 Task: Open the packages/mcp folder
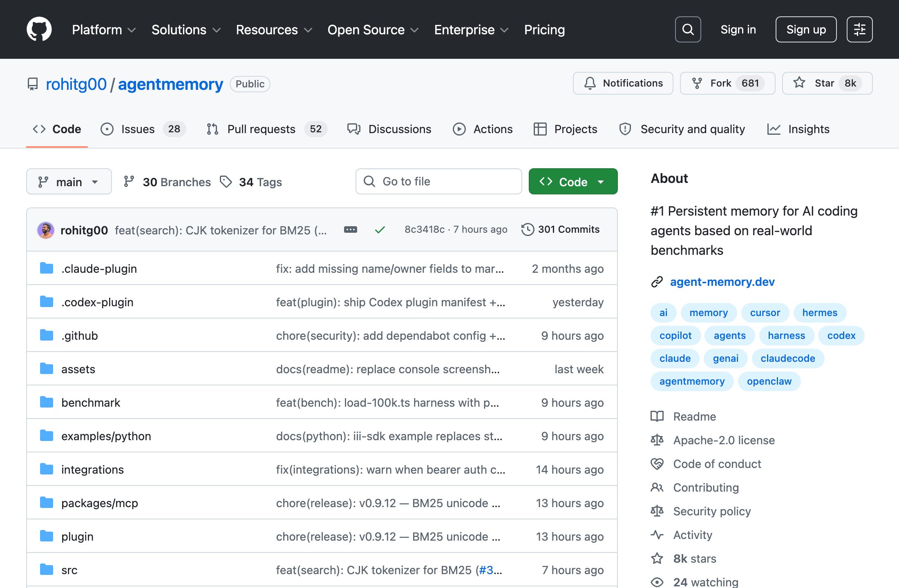click(100, 503)
